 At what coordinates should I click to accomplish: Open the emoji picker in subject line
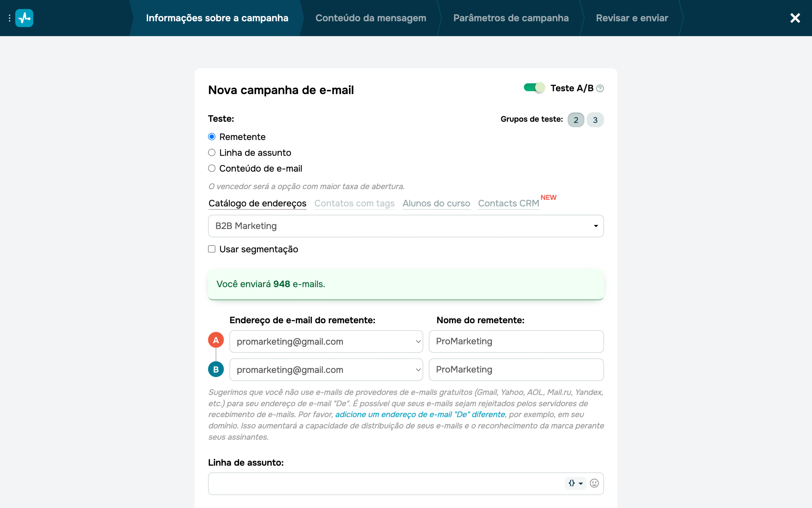point(594,483)
